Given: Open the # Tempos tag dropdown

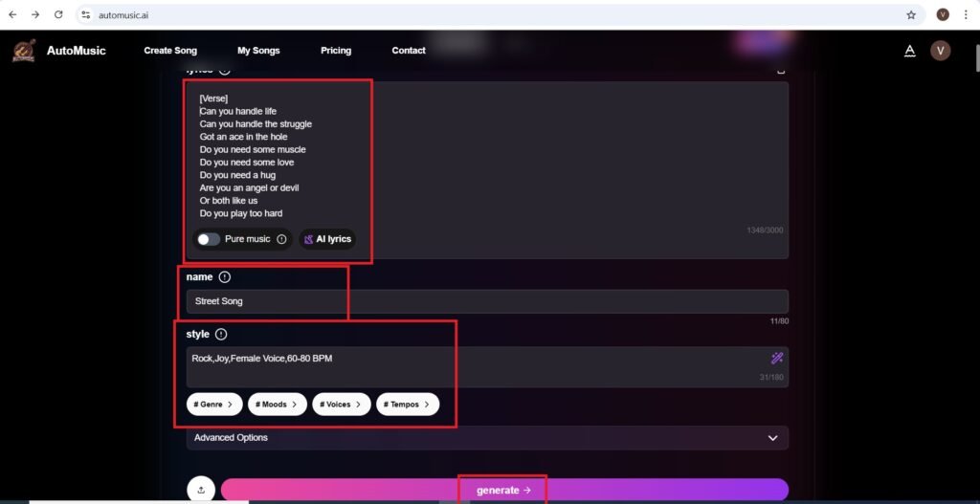Looking at the screenshot, I should (408, 405).
